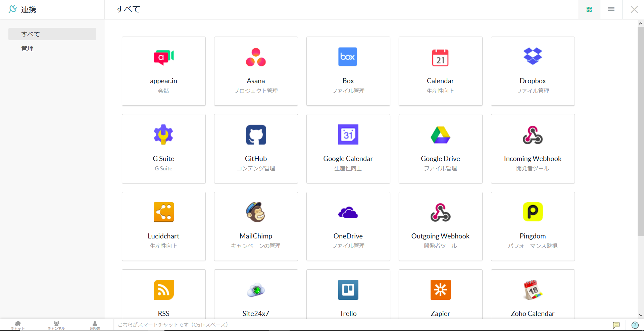
Task: Switch to list view layout
Action: (x=611, y=9)
